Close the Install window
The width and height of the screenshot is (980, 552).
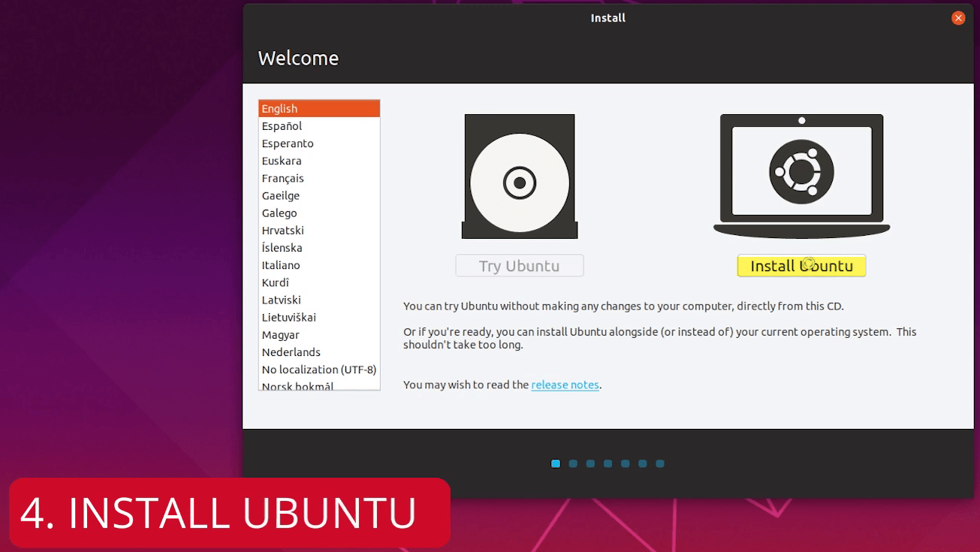(958, 19)
